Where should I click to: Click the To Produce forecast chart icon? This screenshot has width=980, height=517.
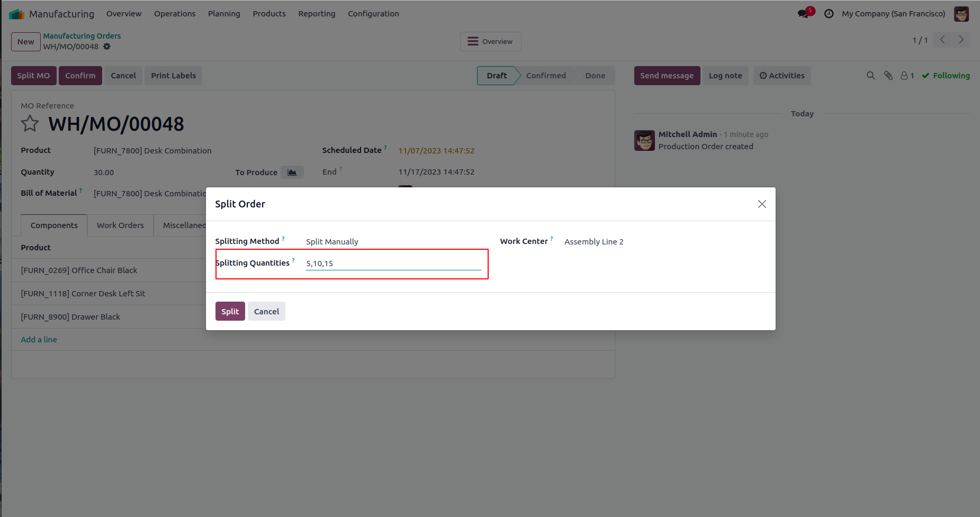click(x=292, y=173)
